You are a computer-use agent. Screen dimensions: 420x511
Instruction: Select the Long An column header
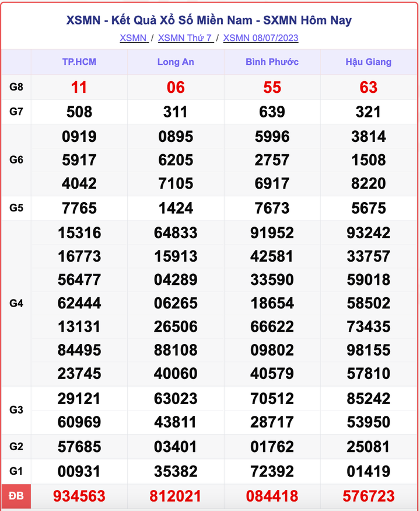pos(176,62)
